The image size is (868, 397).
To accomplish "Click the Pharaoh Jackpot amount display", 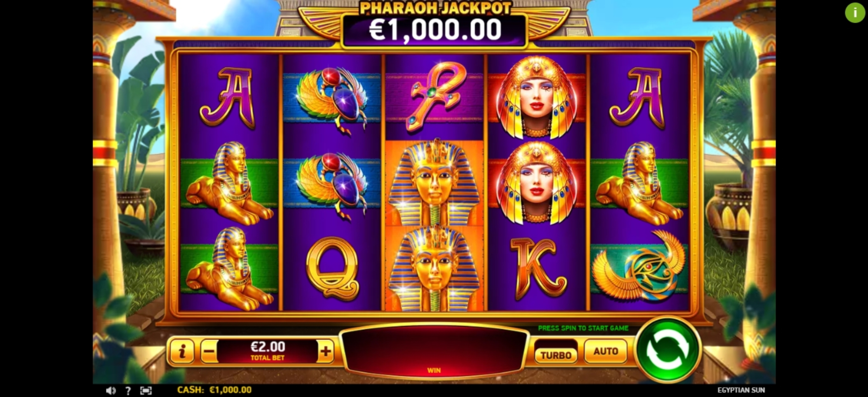I will point(435,30).
